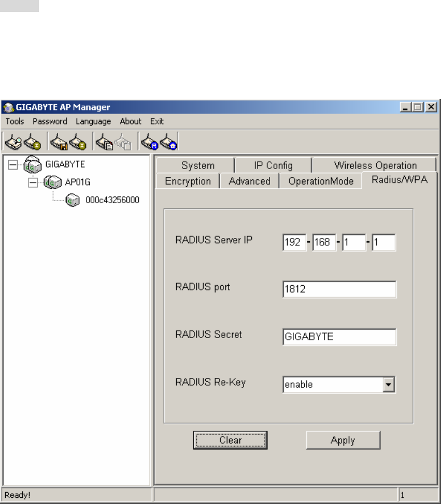
Task: Click the second IP octet field showing 168
Action: click(x=324, y=242)
